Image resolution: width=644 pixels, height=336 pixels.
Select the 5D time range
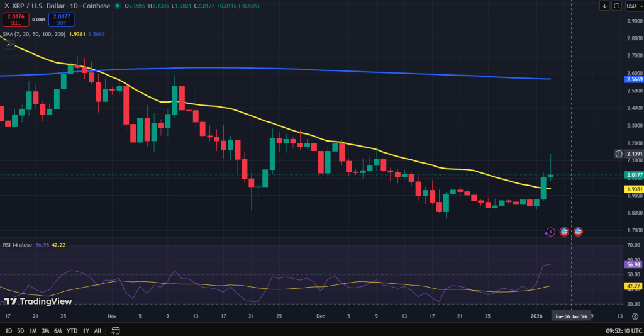(x=21, y=331)
